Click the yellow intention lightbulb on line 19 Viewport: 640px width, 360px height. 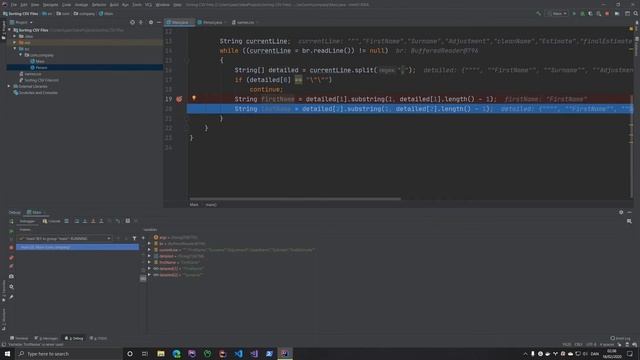194,98
